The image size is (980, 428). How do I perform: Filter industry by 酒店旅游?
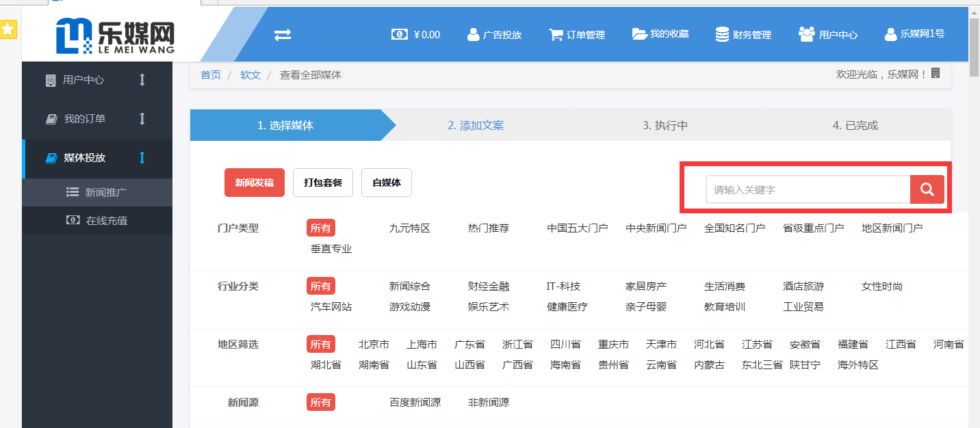point(803,286)
